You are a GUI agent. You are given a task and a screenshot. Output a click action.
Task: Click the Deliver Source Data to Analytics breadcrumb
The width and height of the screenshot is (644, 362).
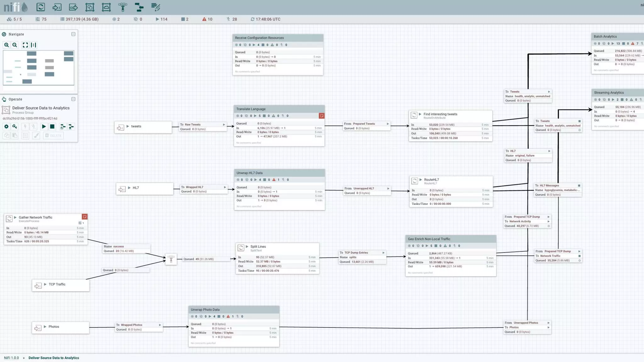pyautogui.click(x=54, y=358)
